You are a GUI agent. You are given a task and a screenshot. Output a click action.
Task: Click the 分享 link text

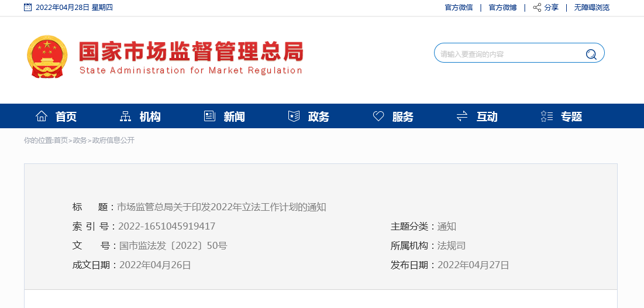pyautogui.click(x=552, y=8)
